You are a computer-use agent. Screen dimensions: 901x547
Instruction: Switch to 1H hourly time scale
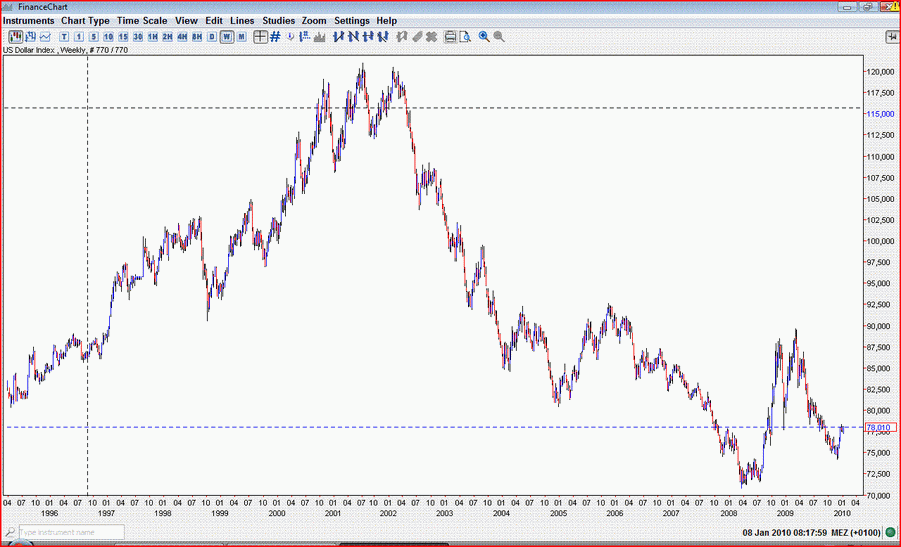[153, 37]
